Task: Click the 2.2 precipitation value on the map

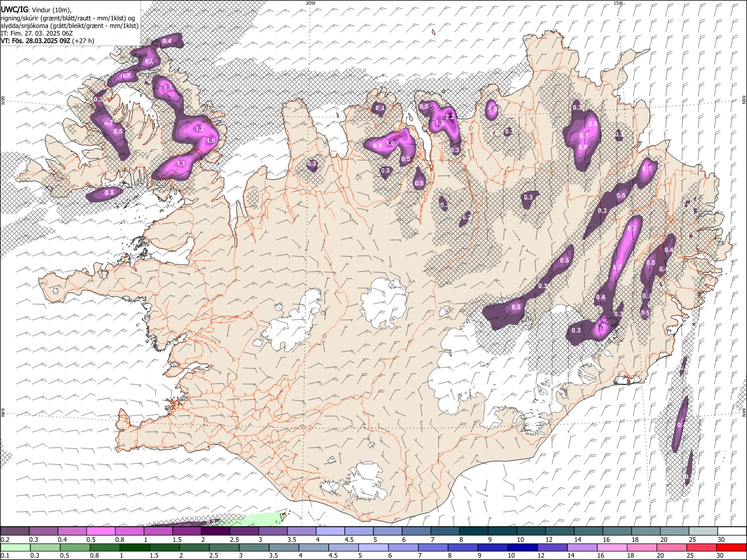Action: [x=450, y=117]
